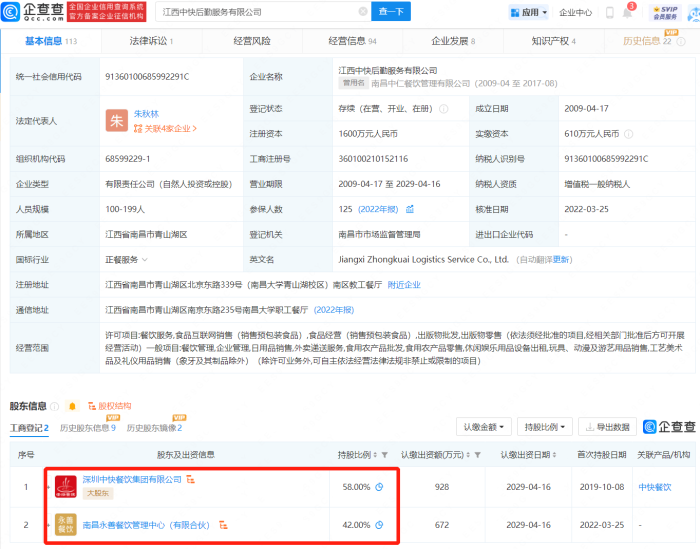Click the orange bell icon by shareholder info

click(x=72, y=406)
